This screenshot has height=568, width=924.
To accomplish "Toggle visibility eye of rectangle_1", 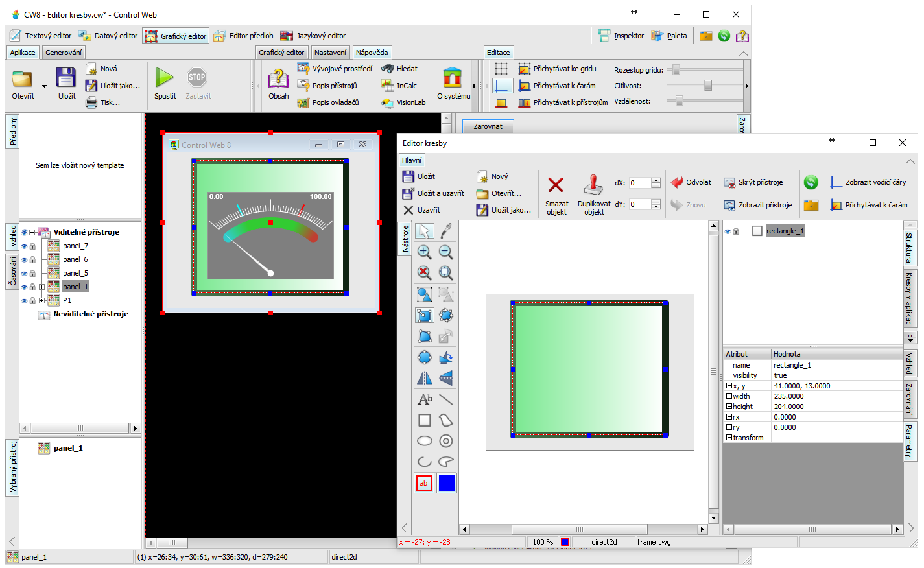I will 728,231.
